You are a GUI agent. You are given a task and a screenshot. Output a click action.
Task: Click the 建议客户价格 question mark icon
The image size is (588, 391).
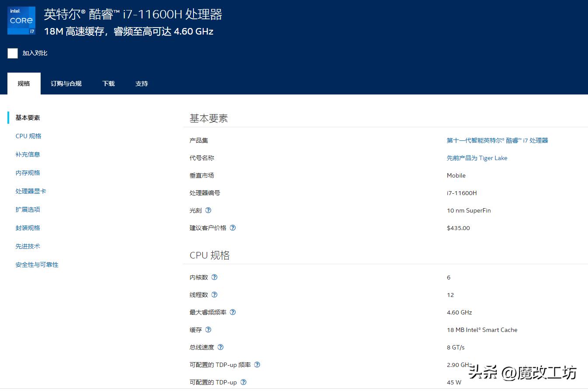pos(232,228)
